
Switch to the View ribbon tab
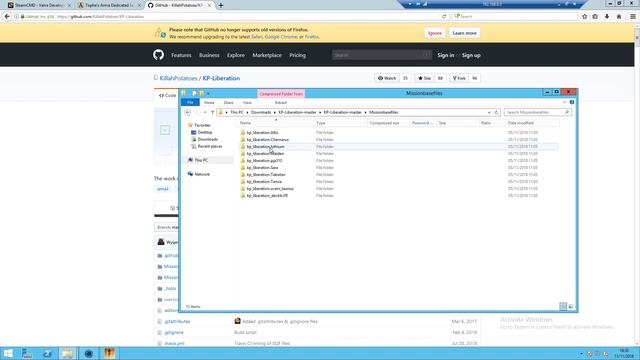(247, 102)
